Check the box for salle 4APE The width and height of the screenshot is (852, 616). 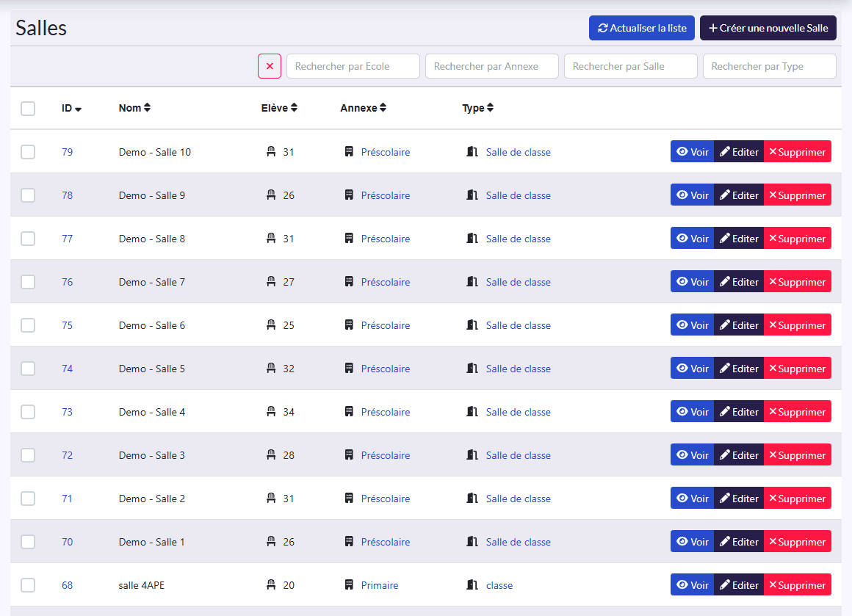[x=28, y=585]
